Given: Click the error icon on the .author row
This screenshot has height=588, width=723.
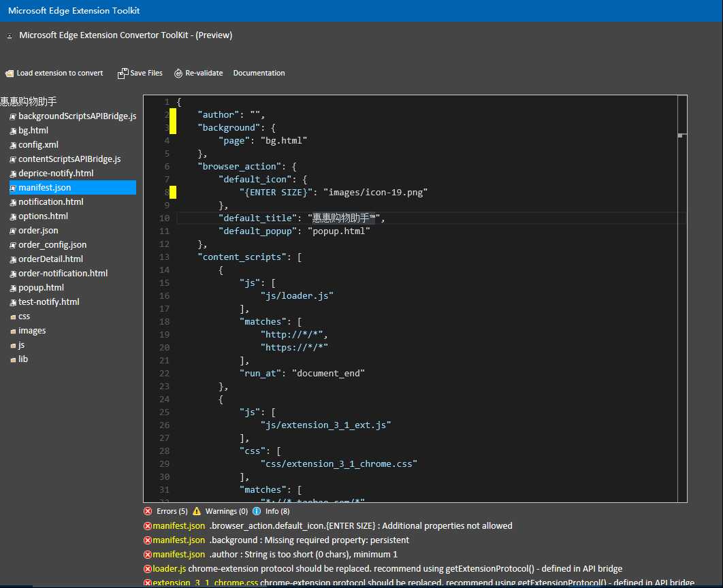Looking at the screenshot, I should [148, 555].
